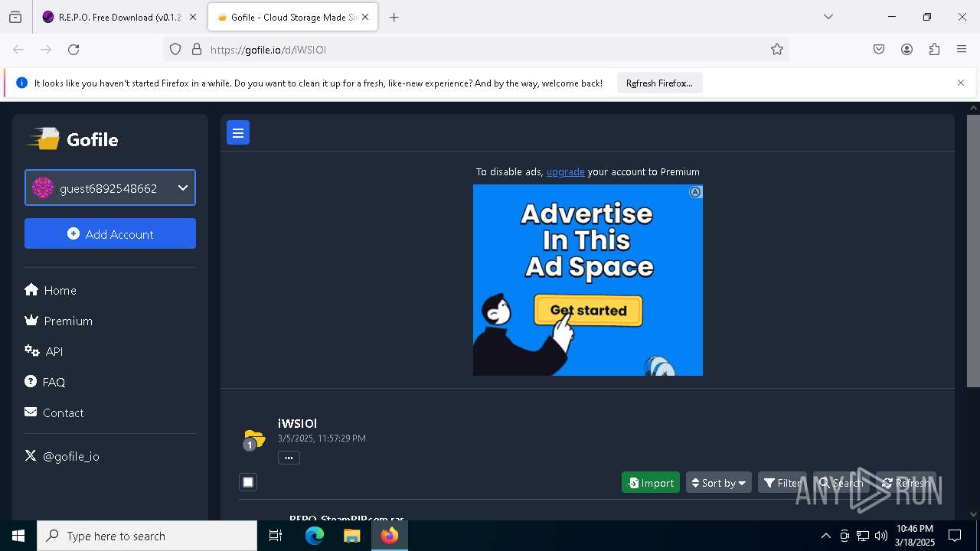Launch Microsoft Edge from taskbar

pos(315,536)
